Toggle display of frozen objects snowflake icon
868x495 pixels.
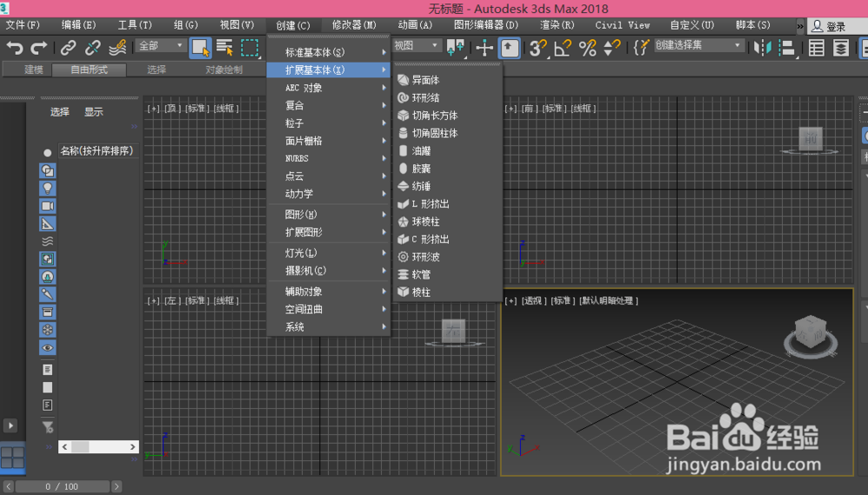(x=48, y=330)
